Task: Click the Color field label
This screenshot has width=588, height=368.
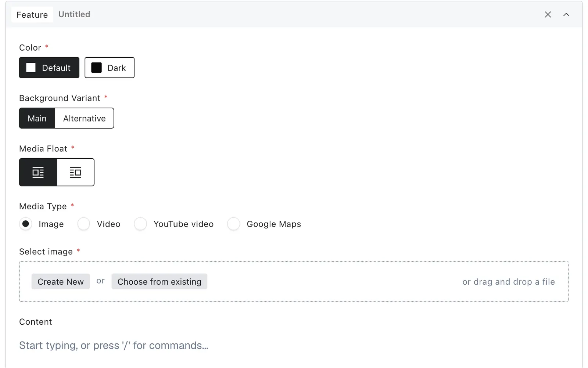Action: click(x=30, y=48)
